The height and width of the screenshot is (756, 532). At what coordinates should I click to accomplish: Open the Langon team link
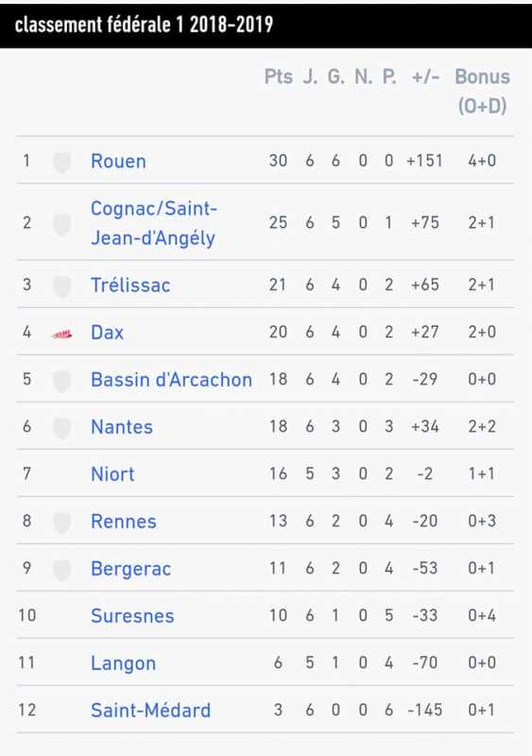[x=124, y=663]
